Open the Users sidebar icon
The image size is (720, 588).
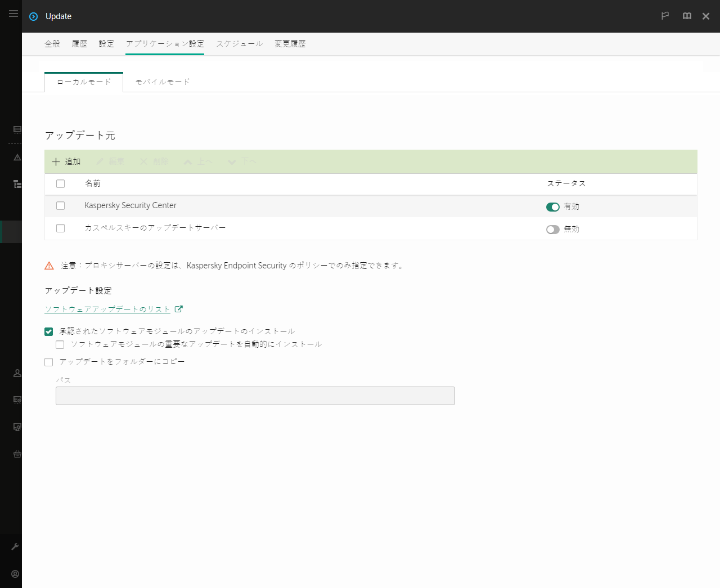pyautogui.click(x=16, y=372)
